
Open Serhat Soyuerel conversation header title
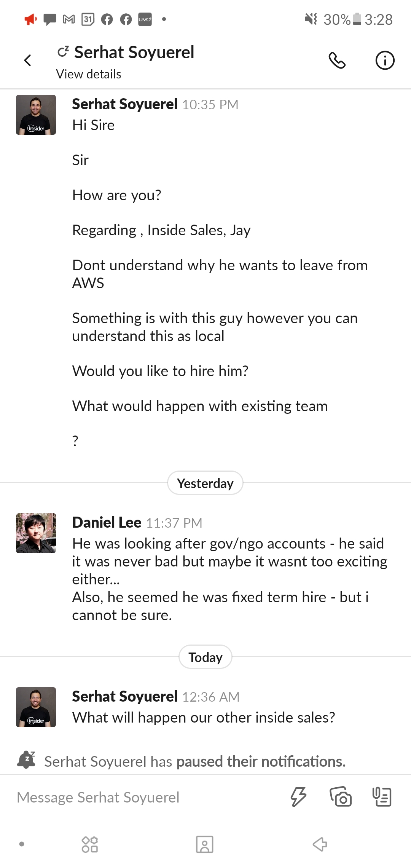(134, 53)
